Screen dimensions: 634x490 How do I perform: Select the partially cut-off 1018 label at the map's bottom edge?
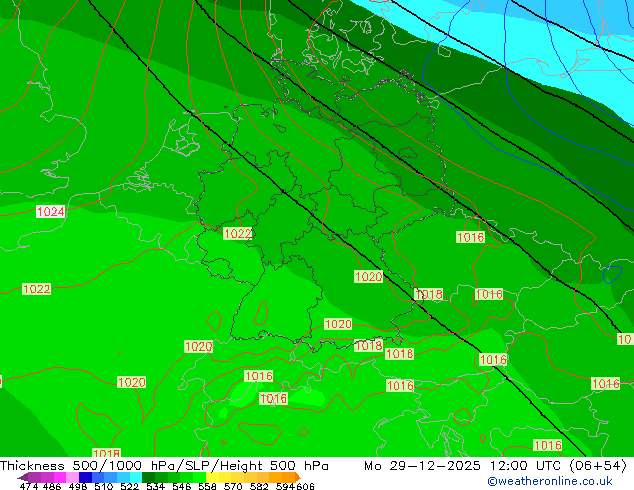click(x=107, y=453)
